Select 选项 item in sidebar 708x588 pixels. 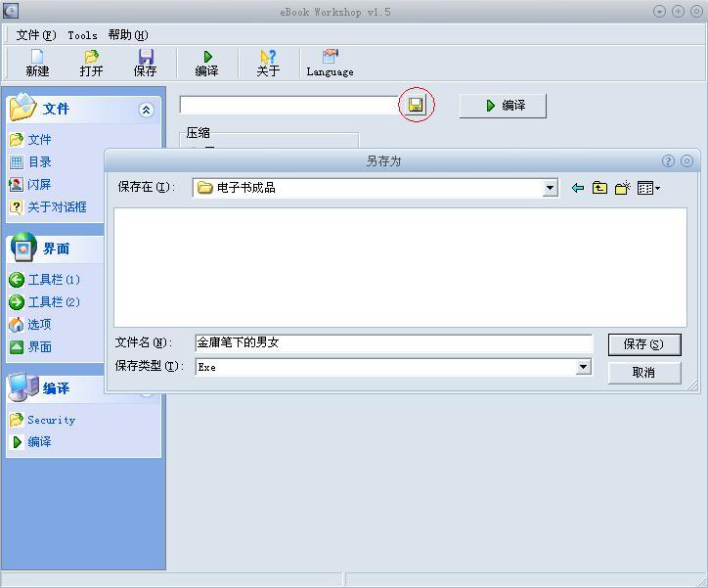coord(30,324)
